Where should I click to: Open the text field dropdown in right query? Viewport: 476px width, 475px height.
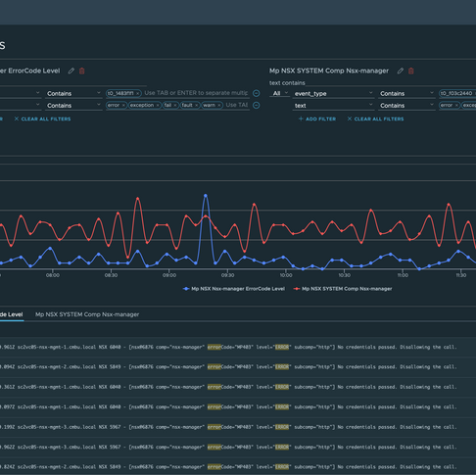[x=333, y=106]
